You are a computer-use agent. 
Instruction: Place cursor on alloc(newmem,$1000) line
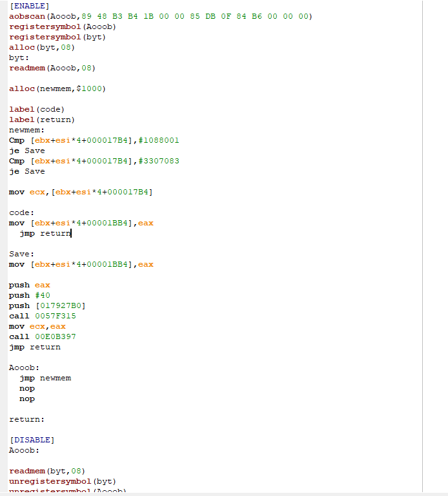[57, 88]
